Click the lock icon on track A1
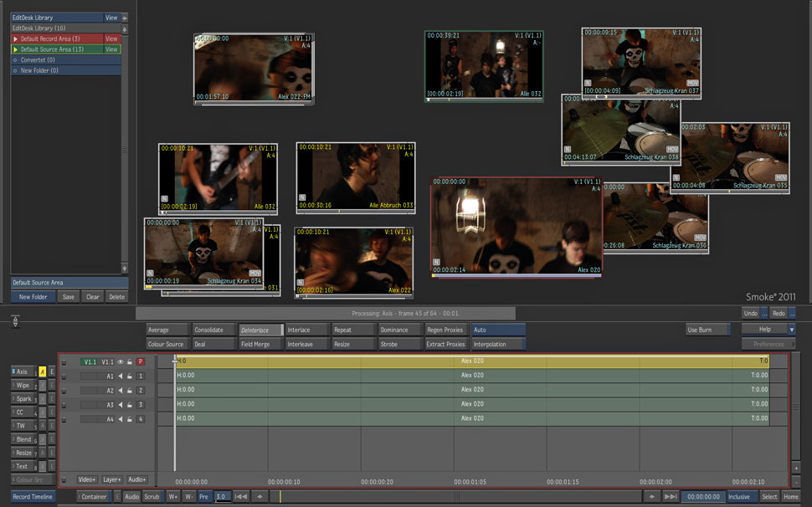Image resolution: width=812 pixels, height=507 pixels. click(x=130, y=376)
